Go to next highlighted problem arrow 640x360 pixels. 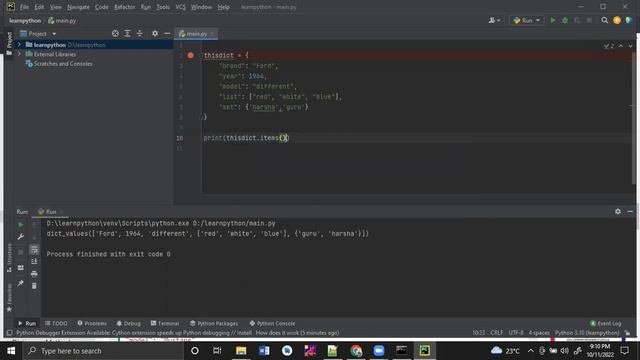tap(630, 46)
